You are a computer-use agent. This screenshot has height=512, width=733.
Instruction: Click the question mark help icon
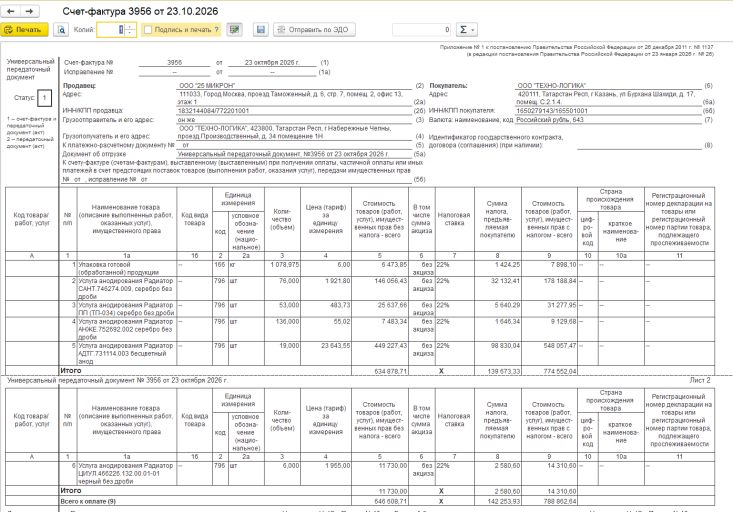tap(216, 29)
